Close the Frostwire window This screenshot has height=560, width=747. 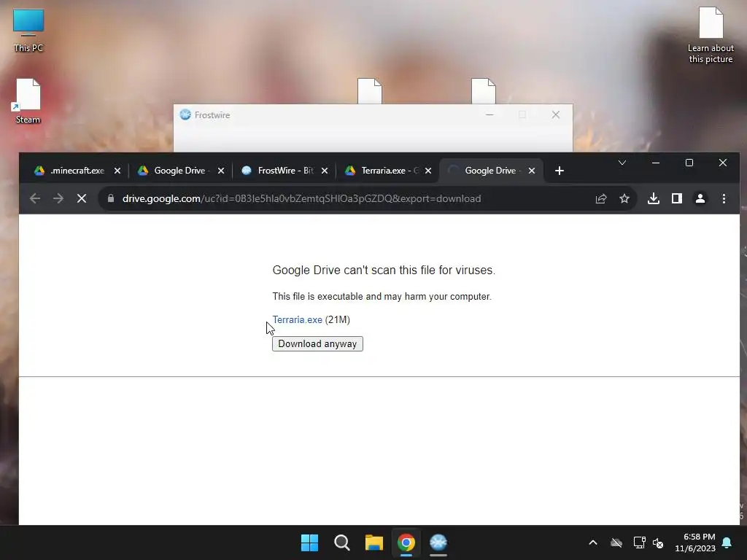(x=555, y=114)
